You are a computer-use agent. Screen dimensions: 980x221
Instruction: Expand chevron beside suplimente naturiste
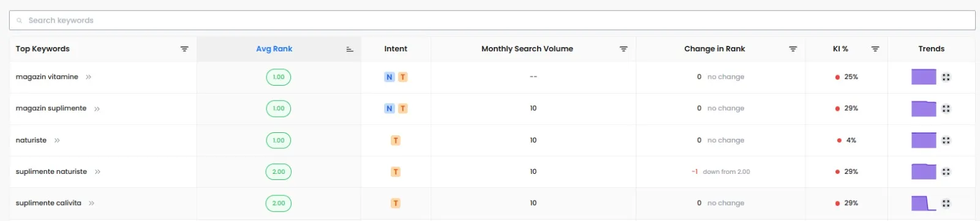98,172
